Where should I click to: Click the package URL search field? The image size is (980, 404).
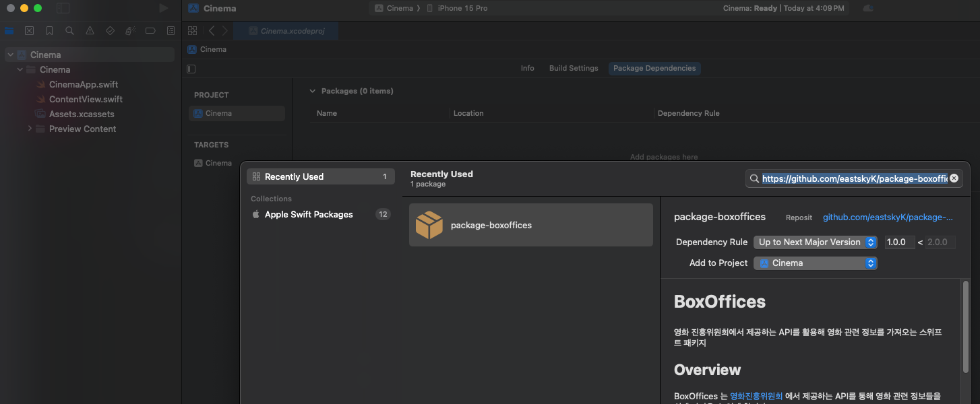(x=855, y=178)
